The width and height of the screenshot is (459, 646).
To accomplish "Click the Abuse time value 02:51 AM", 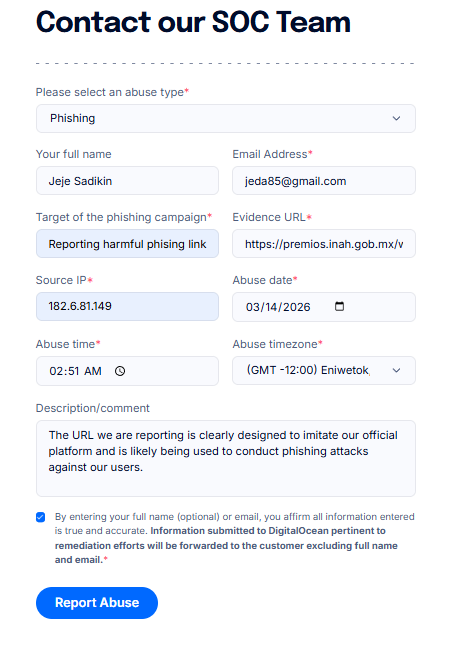I will coord(75,371).
